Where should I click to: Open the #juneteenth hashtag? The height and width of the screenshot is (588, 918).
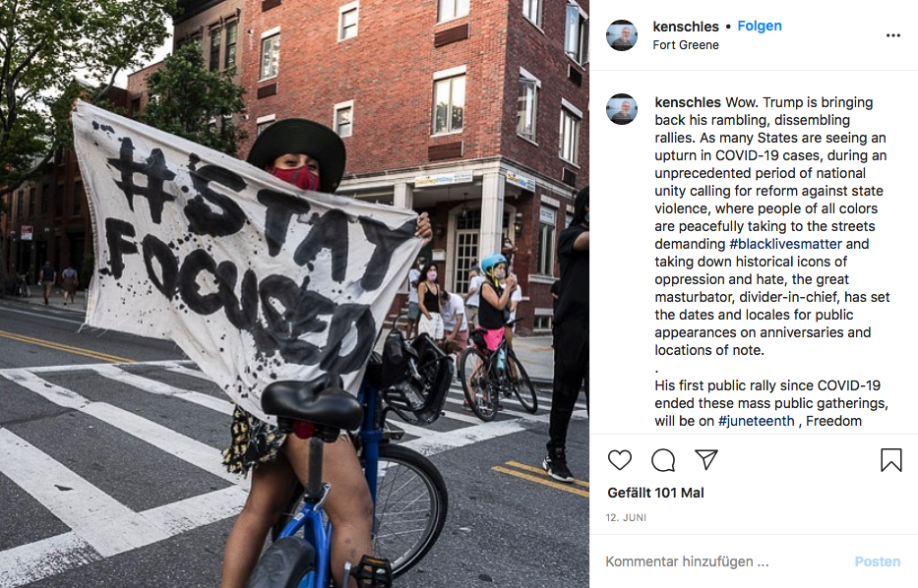coord(756,421)
